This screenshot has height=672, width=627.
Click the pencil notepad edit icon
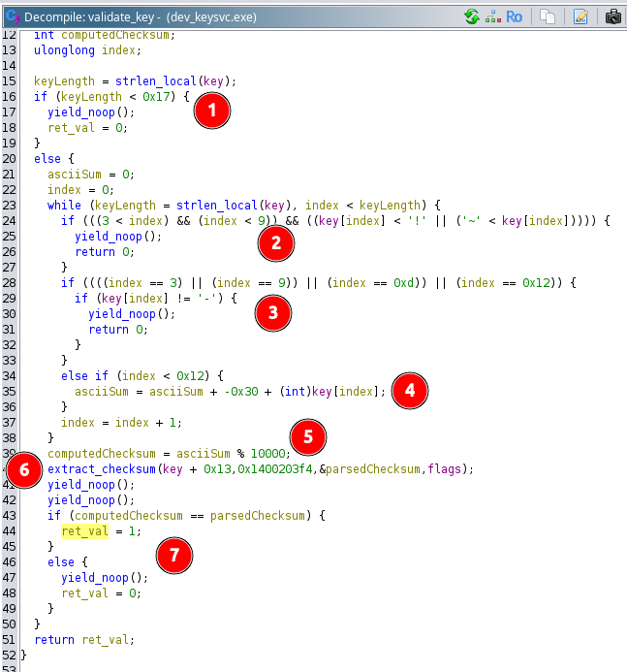tap(580, 16)
